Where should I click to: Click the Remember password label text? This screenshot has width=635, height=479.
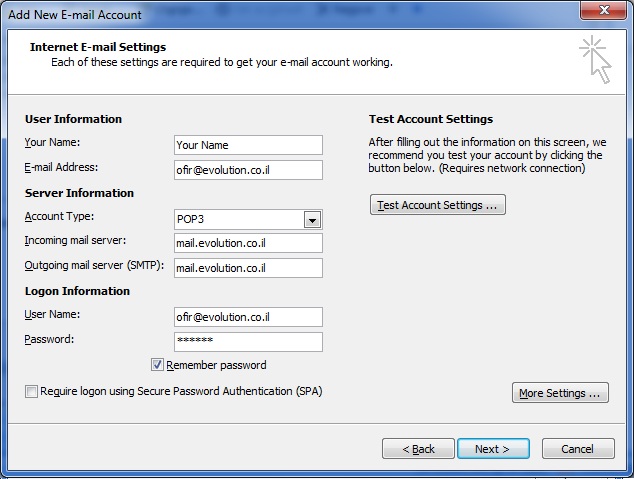coord(216,365)
